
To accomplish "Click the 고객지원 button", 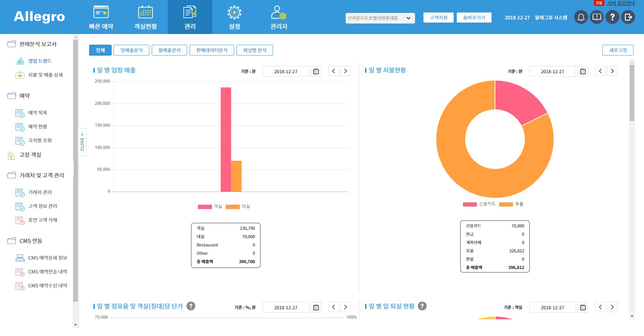I will click(438, 18).
